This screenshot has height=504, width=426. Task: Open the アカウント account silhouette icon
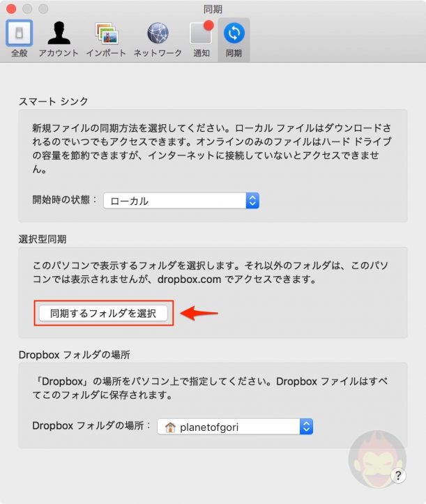click(x=59, y=33)
